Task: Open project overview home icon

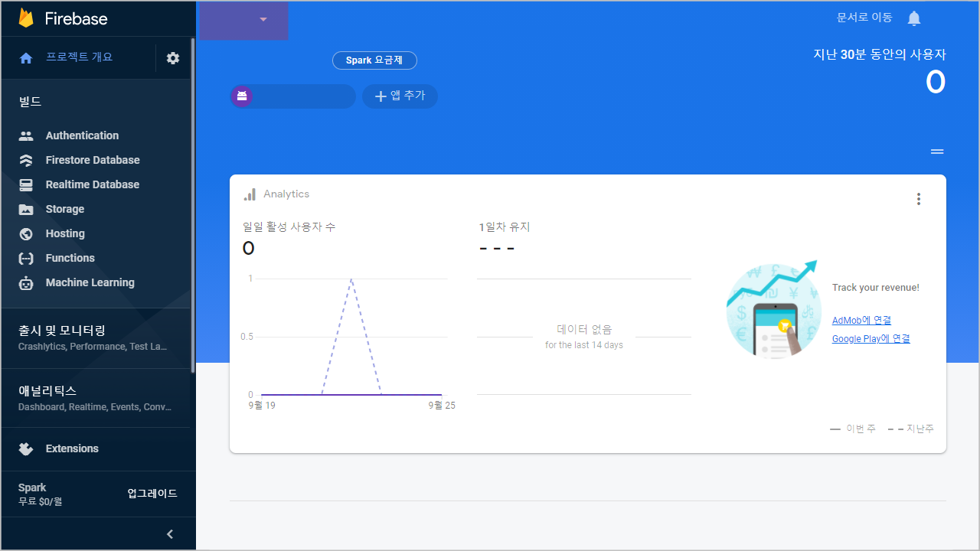Action: click(26, 58)
